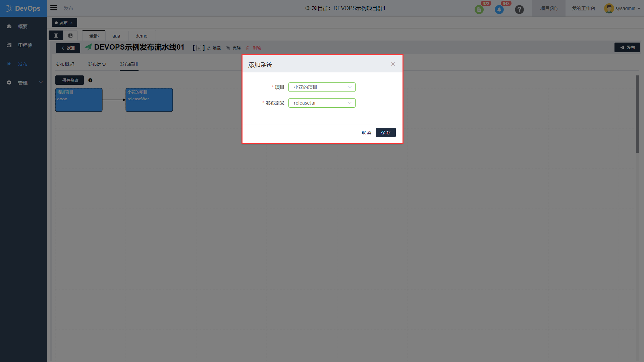The height and width of the screenshot is (362, 644).
Task: Click the green paper plane pipeline icon
Action: point(88,47)
